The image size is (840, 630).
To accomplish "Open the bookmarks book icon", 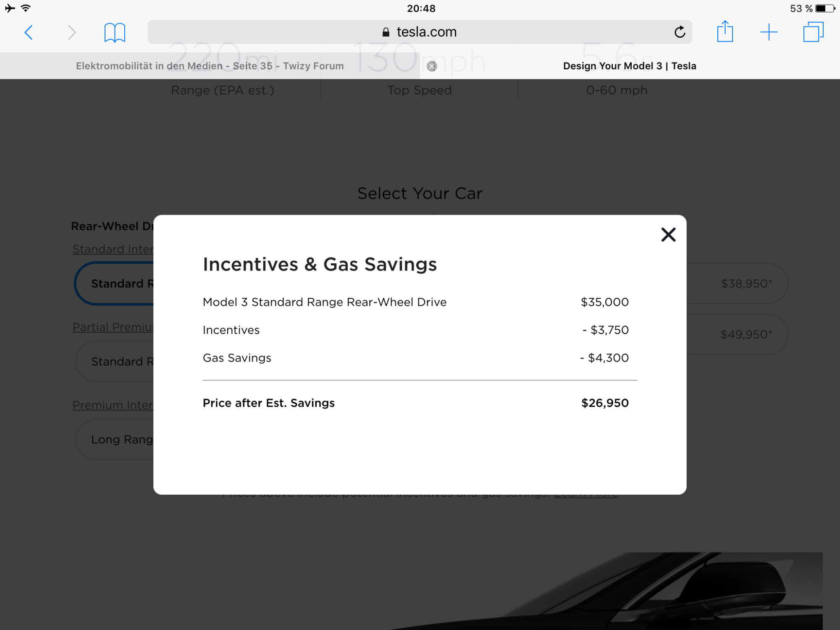I will point(115,32).
